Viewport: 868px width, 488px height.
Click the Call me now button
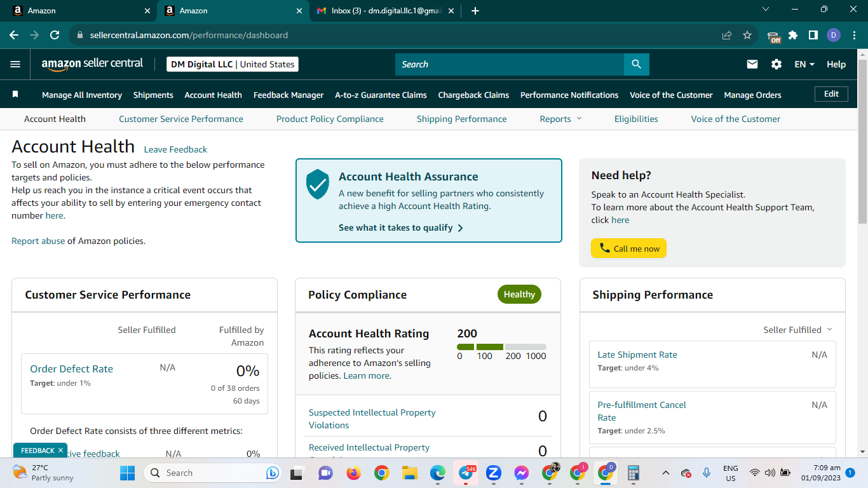[x=628, y=248]
